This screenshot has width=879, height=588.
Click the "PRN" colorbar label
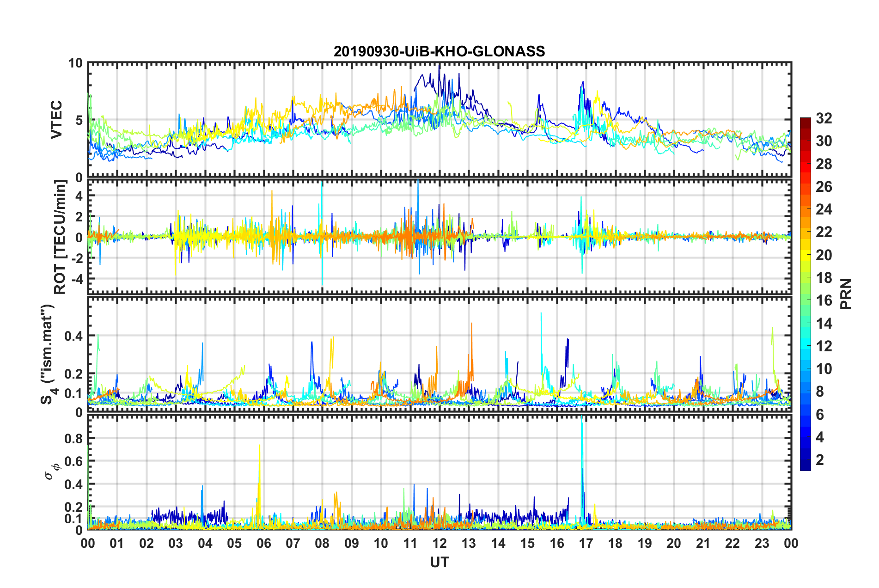click(846, 294)
